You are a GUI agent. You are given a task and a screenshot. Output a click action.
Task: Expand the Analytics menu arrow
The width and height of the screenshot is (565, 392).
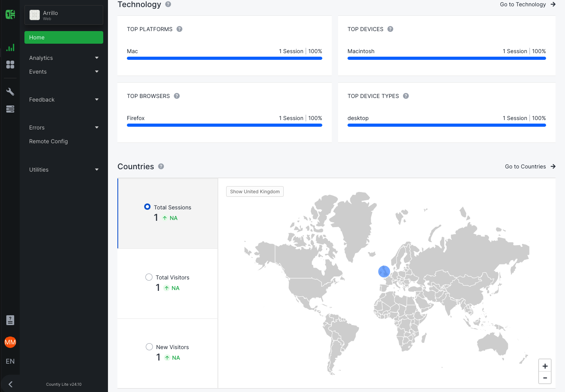click(x=97, y=58)
